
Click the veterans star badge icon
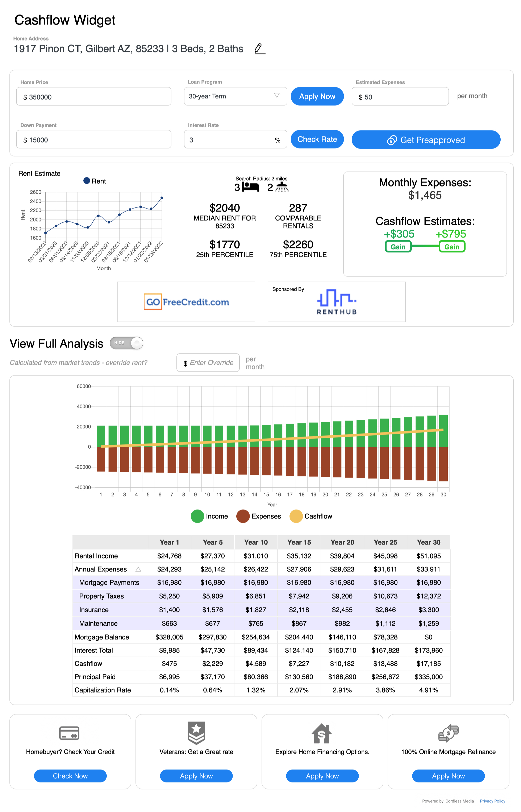tap(196, 733)
